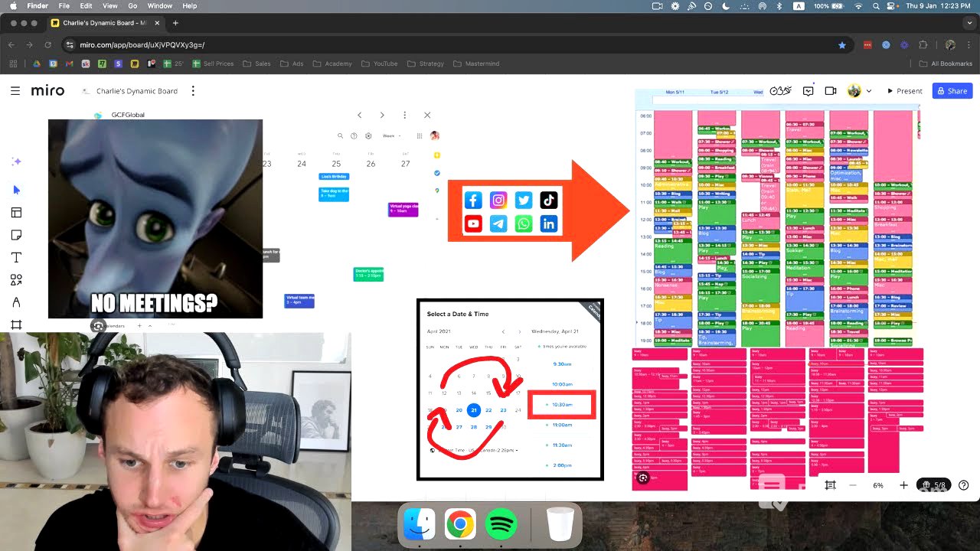Open the Templates tool
Viewport: 980px width, 551px height.
[x=16, y=213]
